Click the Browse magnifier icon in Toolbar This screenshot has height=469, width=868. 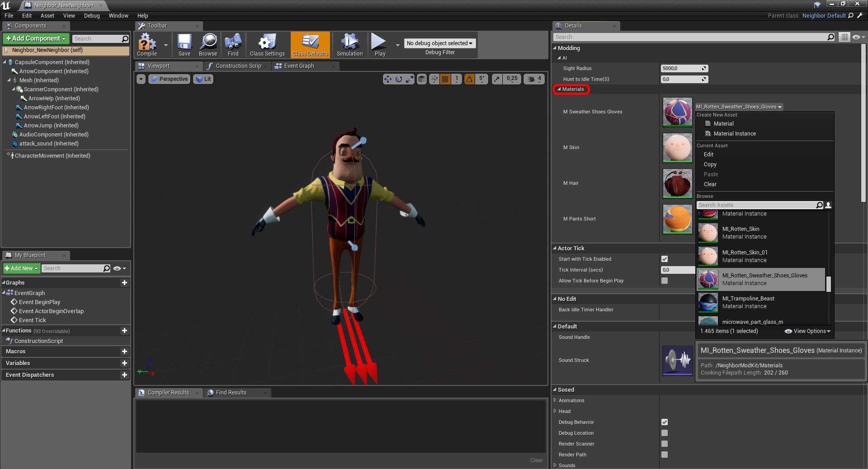[x=208, y=45]
